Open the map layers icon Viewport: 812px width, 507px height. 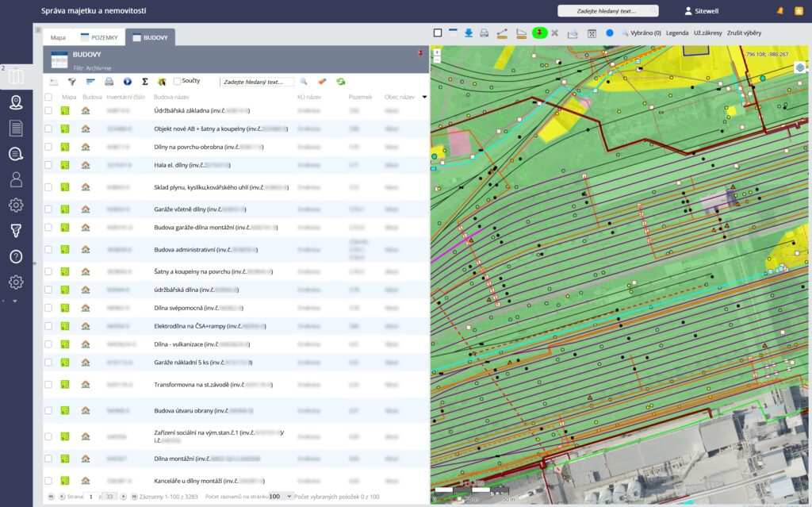coord(800,67)
